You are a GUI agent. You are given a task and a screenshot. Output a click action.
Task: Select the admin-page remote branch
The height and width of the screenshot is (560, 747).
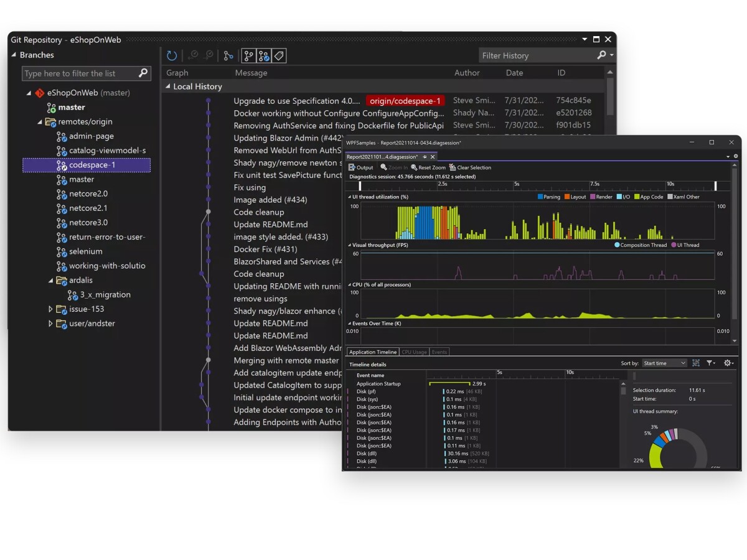tap(92, 136)
